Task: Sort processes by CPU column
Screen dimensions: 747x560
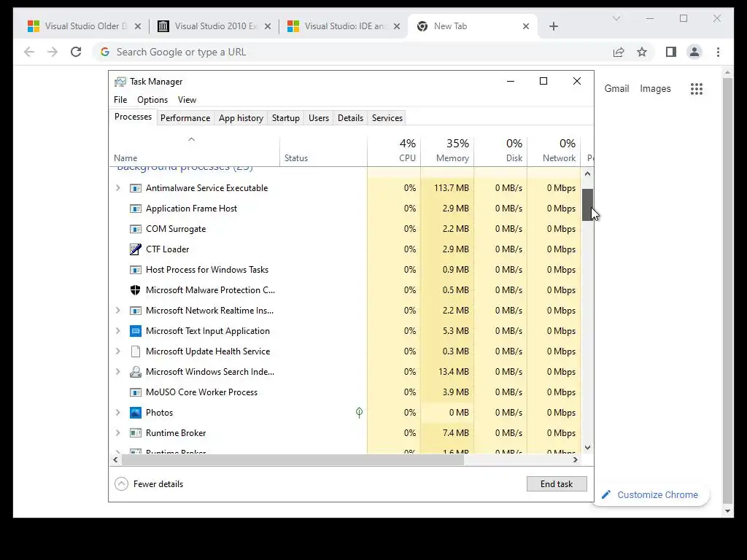Action: click(x=394, y=150)
